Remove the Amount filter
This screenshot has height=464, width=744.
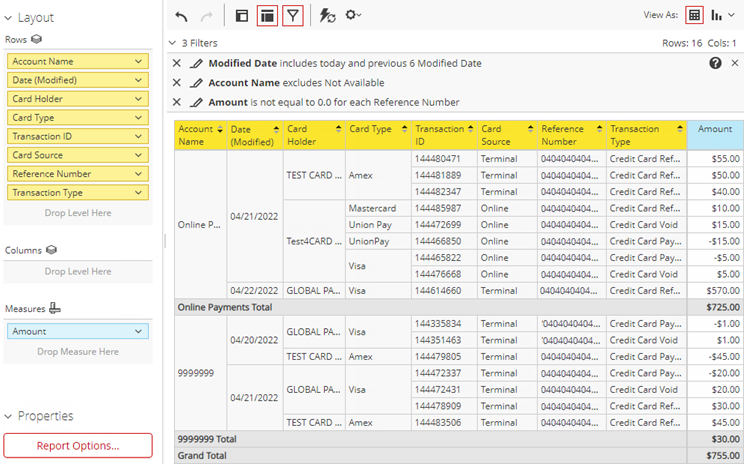[177, 102]
